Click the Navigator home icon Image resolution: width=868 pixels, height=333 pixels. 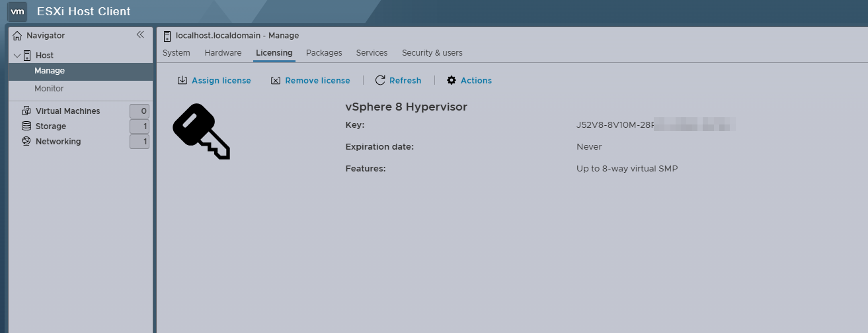17,36
